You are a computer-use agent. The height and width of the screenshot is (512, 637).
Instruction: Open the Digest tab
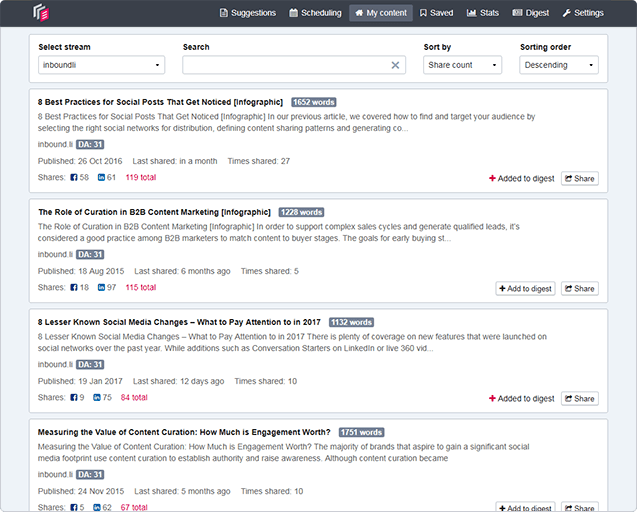[x=531, y=13]
